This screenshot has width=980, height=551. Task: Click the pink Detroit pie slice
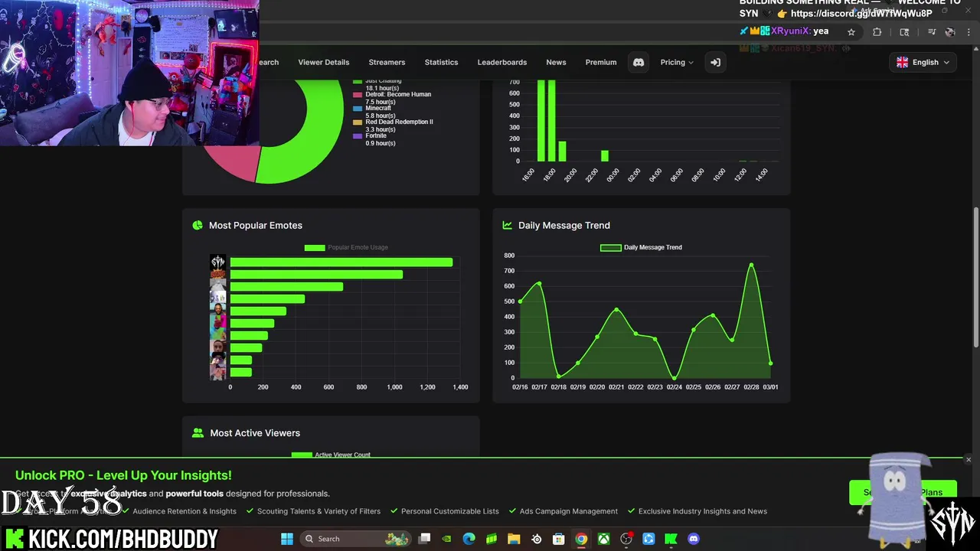coord(236,161)
